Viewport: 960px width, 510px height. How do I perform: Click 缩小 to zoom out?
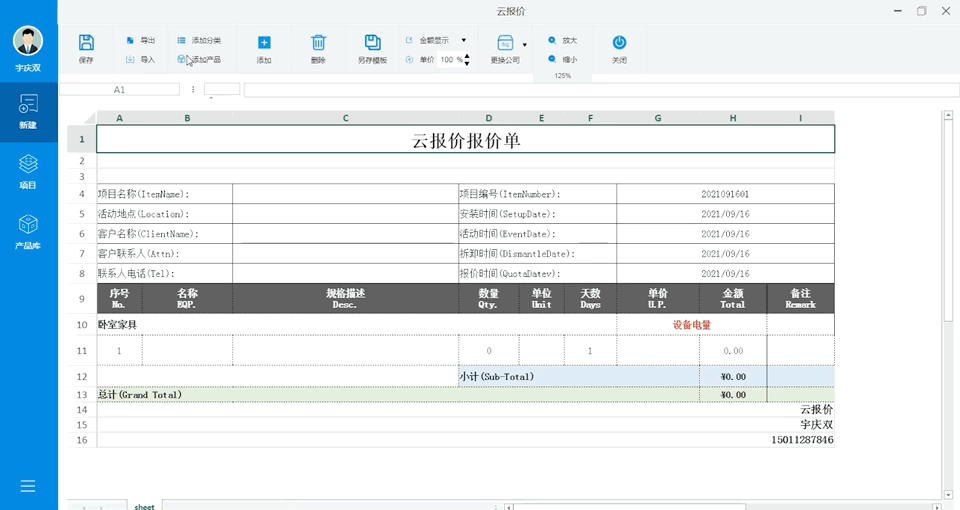(563, 59)
